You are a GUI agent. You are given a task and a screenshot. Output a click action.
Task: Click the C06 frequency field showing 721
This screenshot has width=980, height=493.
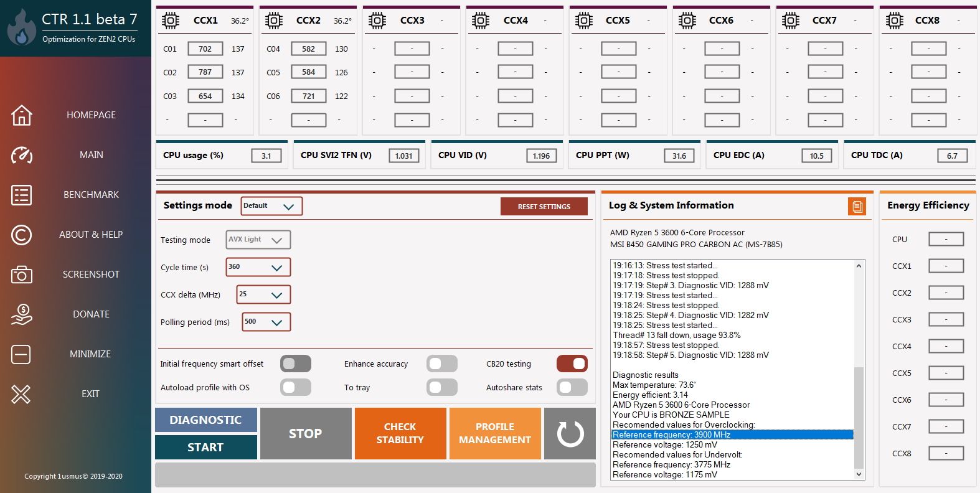coord(309,96)
